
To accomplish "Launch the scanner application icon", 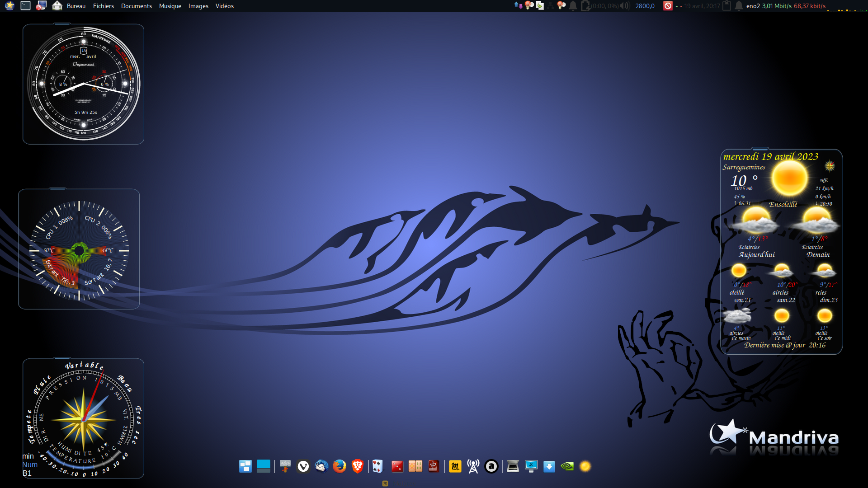I will click(513, 466).
